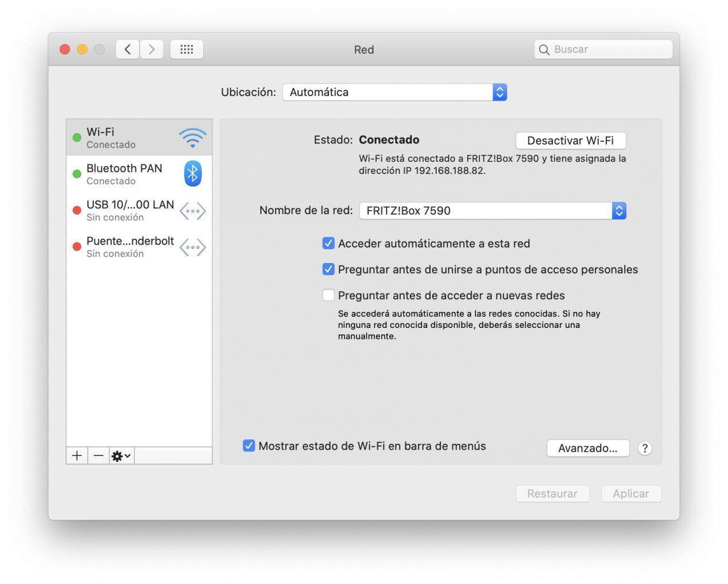Click the Wi-Fi signal icon in sidebar
The width and height of the screenshot is (728, 584).
point(192,138)
